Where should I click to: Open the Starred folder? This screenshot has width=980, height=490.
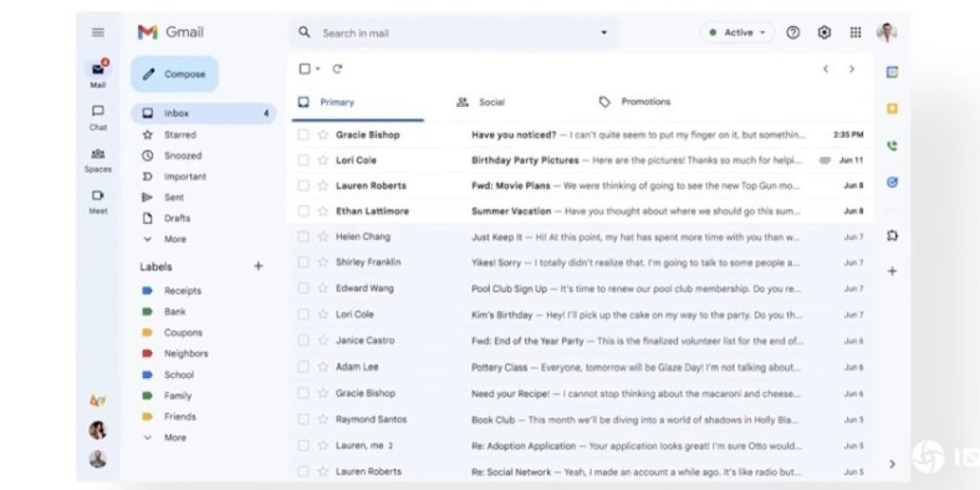pyautogui.click(x=179, y=135)
